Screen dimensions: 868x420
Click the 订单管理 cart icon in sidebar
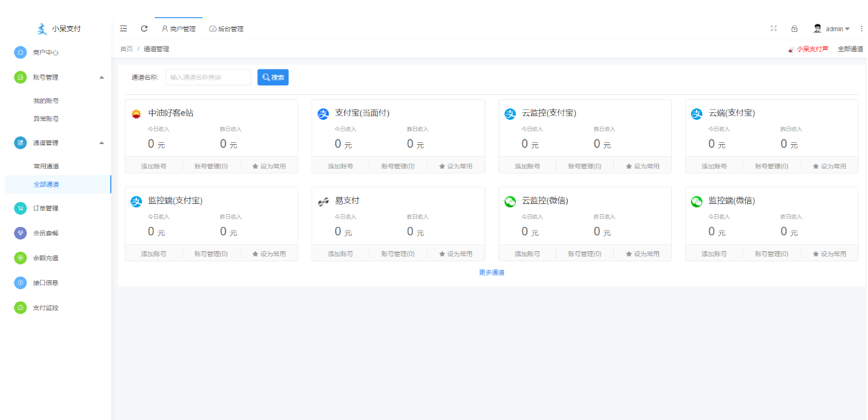click(20, 208)
